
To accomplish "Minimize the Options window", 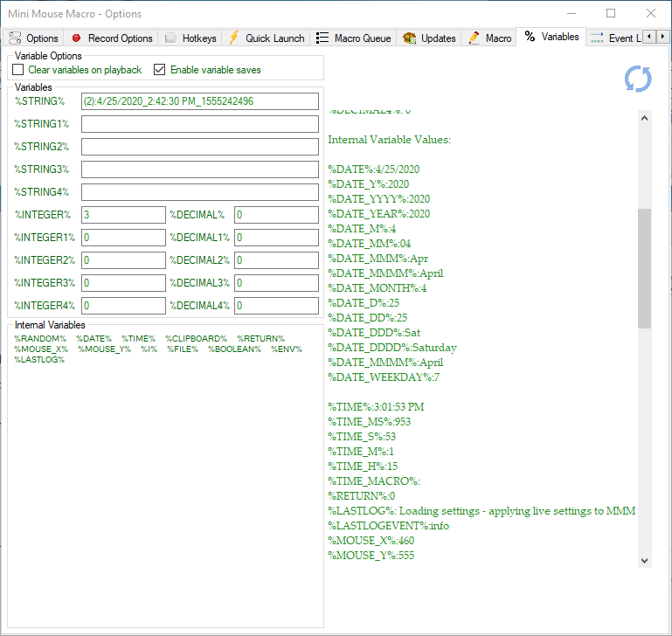I will click(x=572, y=13).
